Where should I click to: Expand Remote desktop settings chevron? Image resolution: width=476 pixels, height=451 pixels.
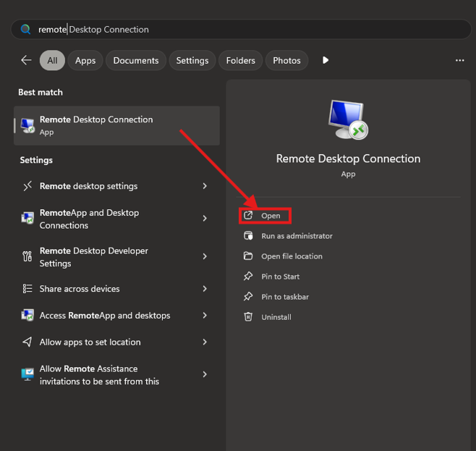click(205, 186)
